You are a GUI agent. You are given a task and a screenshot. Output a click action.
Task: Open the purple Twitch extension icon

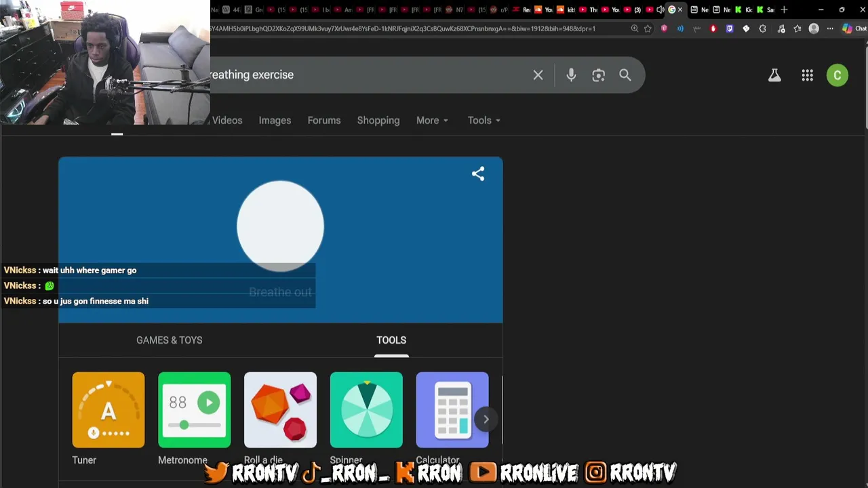coord(730,28)
